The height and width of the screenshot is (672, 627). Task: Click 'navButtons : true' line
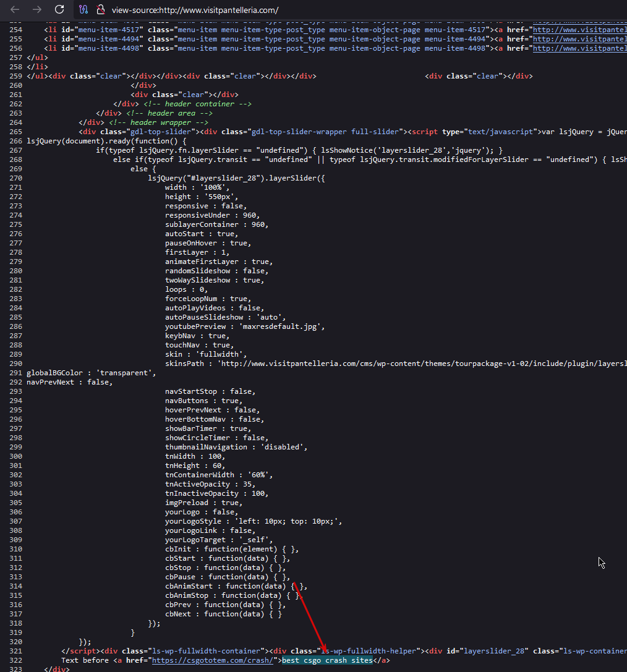203,401
